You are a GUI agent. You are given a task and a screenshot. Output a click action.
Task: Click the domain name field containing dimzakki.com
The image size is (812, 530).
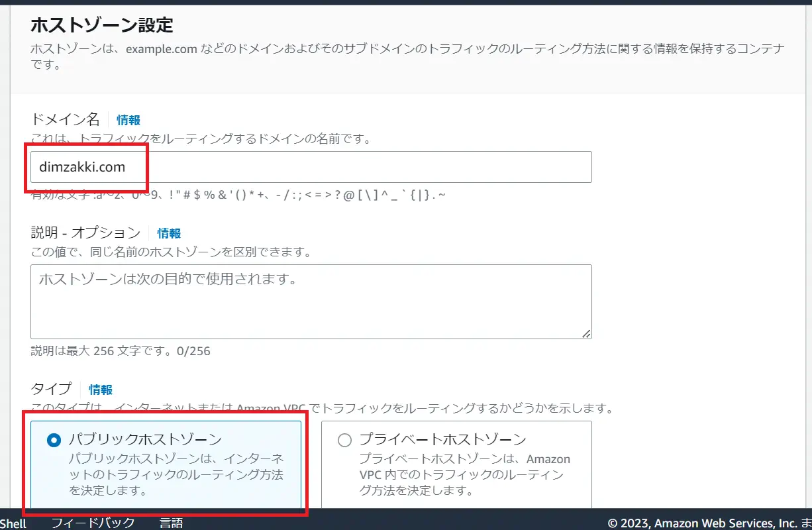310,167
